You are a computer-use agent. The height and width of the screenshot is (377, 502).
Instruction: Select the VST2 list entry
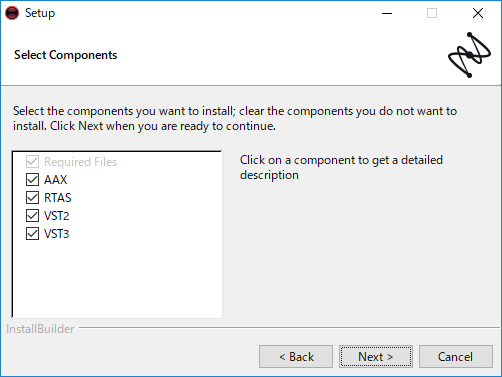click(x=57, y=216)
